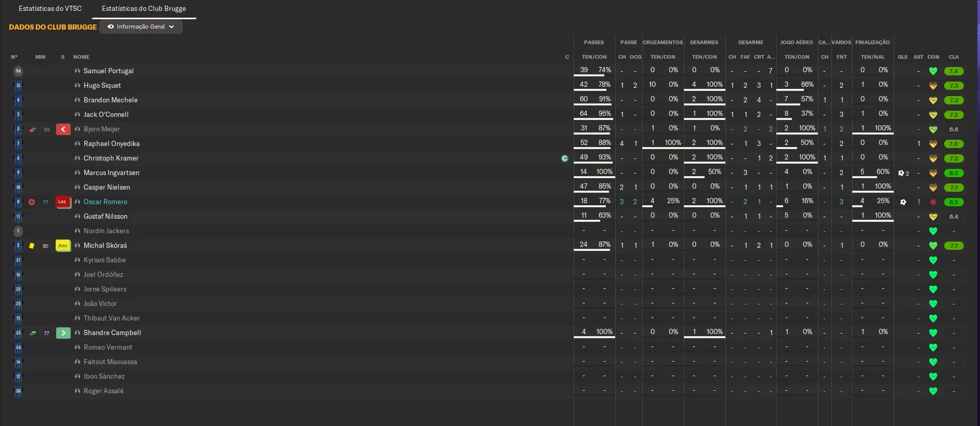Open Samuel Portugal's player profile
The height and width of the screenshot is (426, 980).
coord(109,71)
